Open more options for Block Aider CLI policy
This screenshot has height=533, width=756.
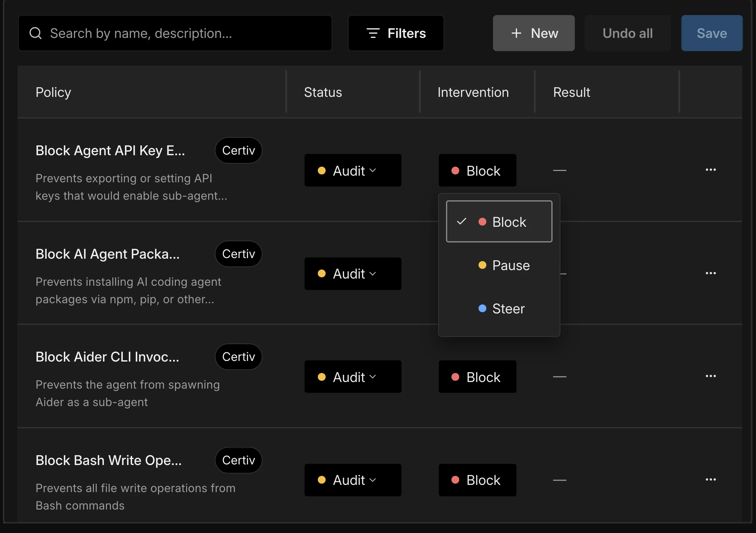711,376
